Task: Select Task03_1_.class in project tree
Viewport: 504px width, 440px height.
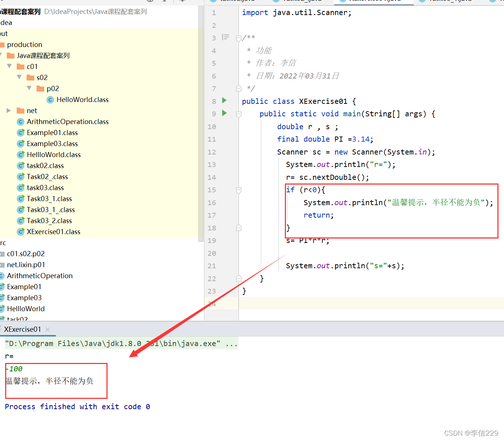Action: point(51,210)
